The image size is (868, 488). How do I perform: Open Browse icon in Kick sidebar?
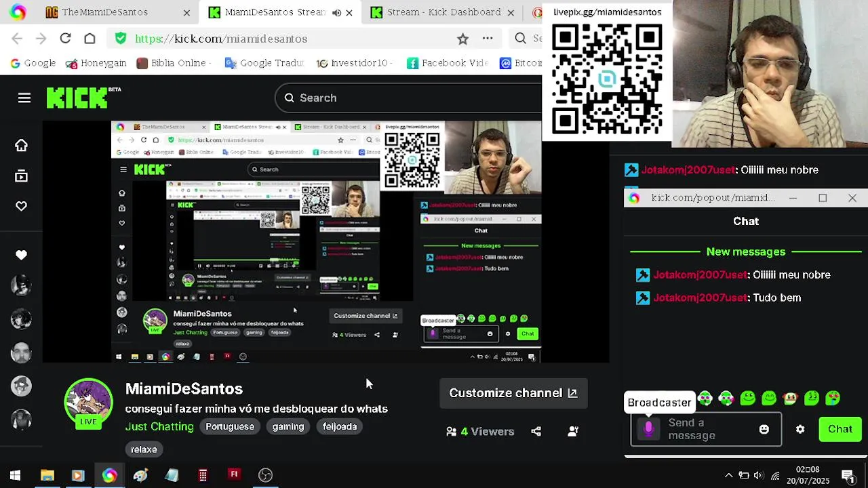(x=21, y=176)
